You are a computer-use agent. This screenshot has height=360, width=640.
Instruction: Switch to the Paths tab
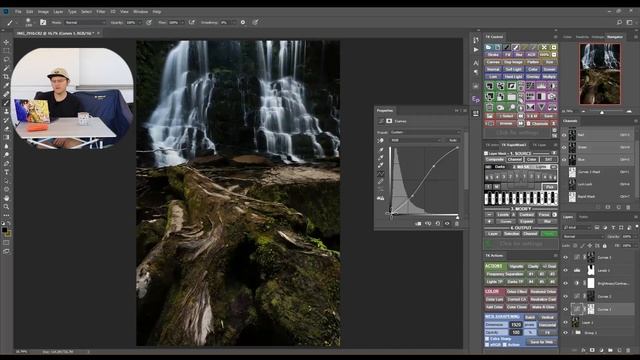click(x=584, y=217)
